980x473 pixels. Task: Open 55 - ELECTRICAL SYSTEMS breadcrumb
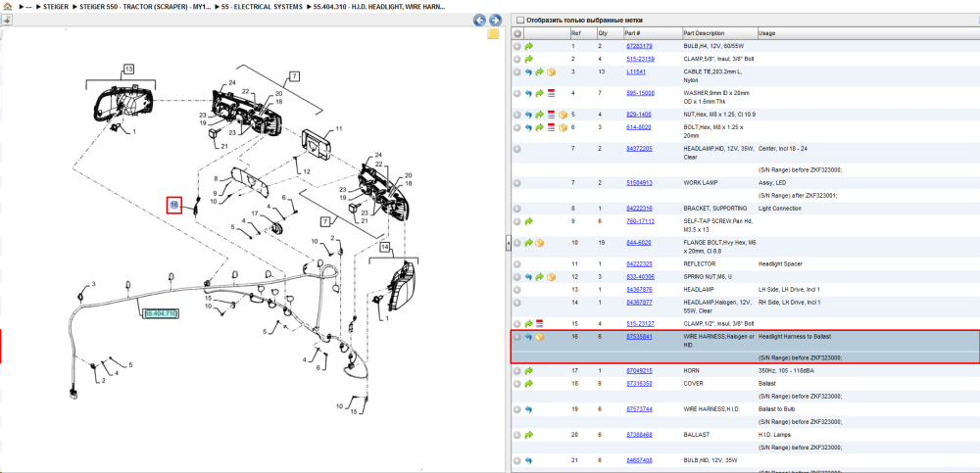[x=263, y=7]
